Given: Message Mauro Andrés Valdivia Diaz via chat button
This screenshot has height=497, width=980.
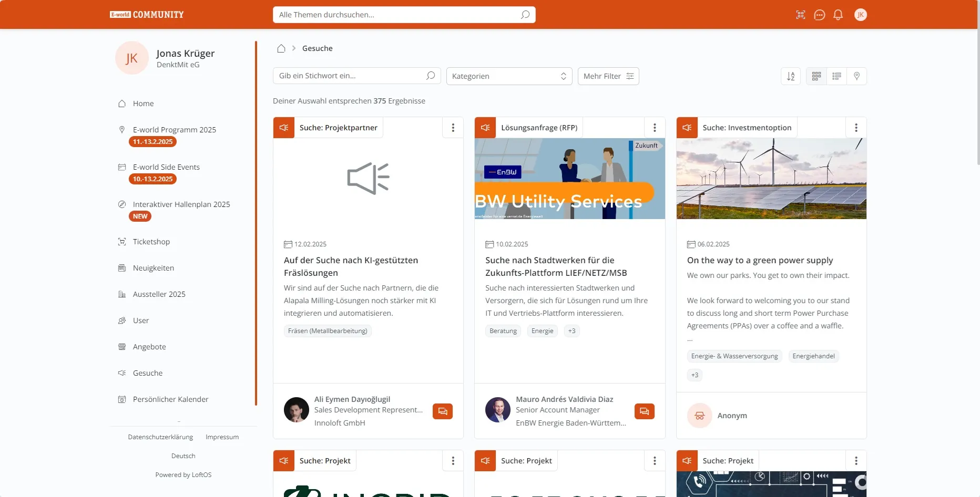Looking at the screenshot, I should 644,411.
